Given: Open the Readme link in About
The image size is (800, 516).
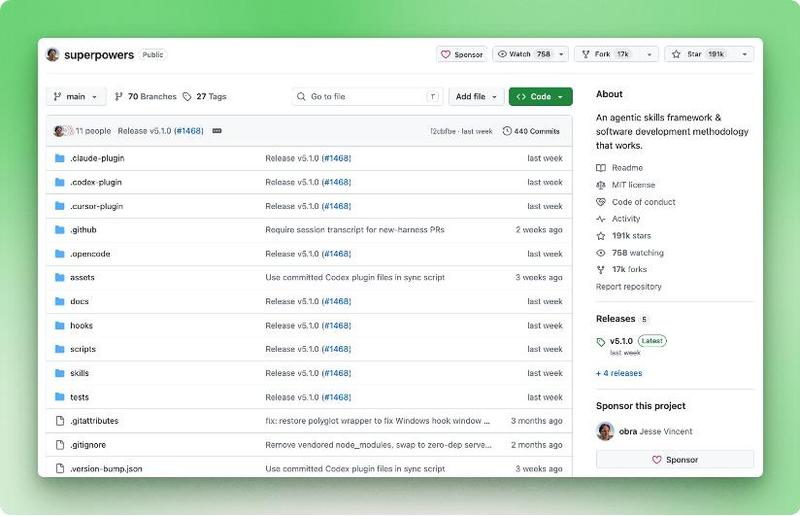Looking at the screenshot, I should click(x=627, y=167).
